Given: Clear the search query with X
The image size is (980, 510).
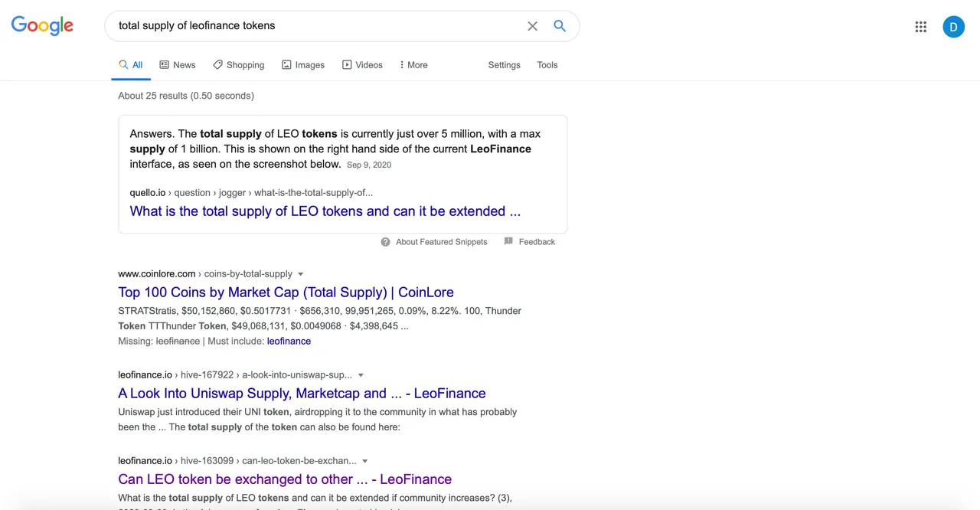Looking at the screenshot, I should coord(532,26).
